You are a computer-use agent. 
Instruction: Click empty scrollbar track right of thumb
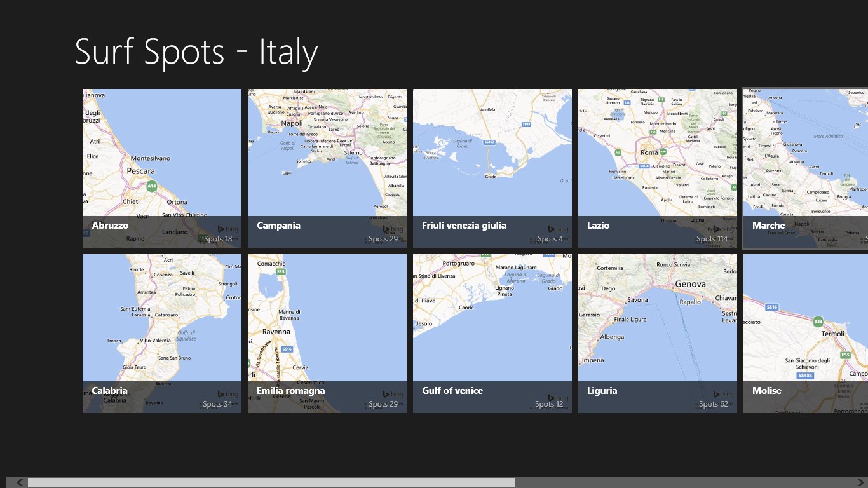[x=686, y=483]
